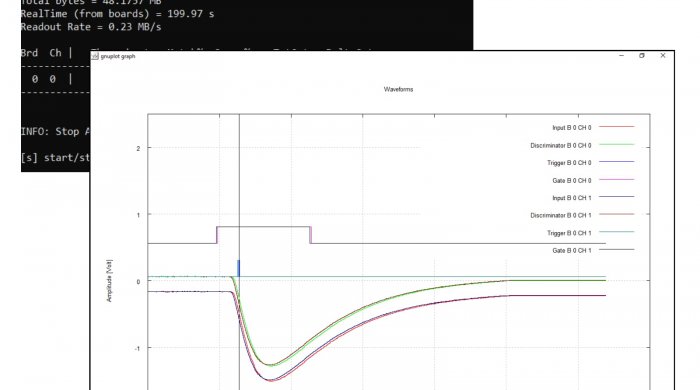Click the gnuplot graph title bar text
Viewport: 700px width, 390px height.
click(118, 56)
